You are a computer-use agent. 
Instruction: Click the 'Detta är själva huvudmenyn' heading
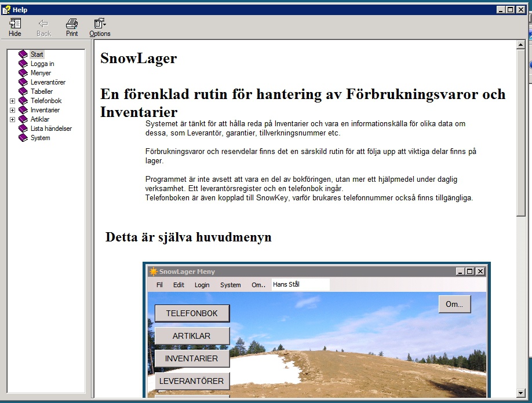[188, 237]
